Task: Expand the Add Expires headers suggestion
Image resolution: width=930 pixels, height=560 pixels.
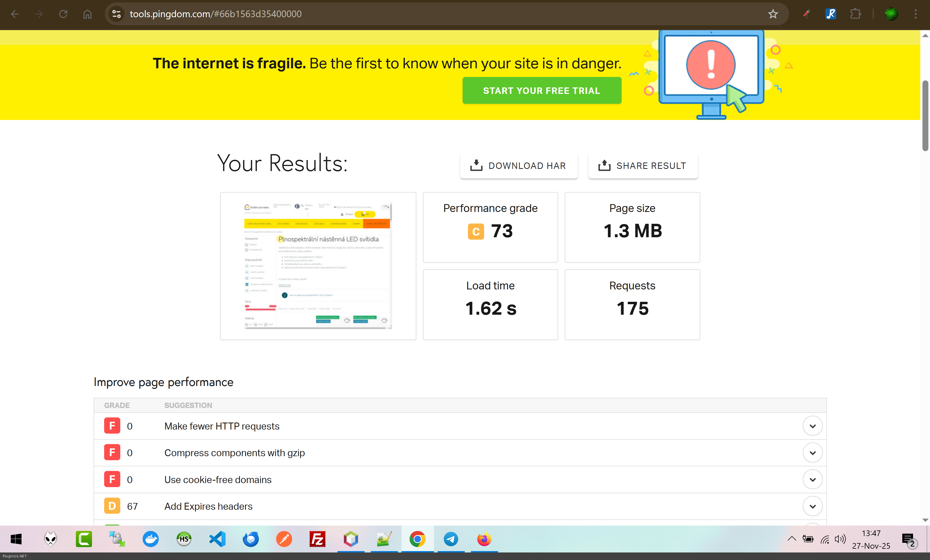Action: 812,506
